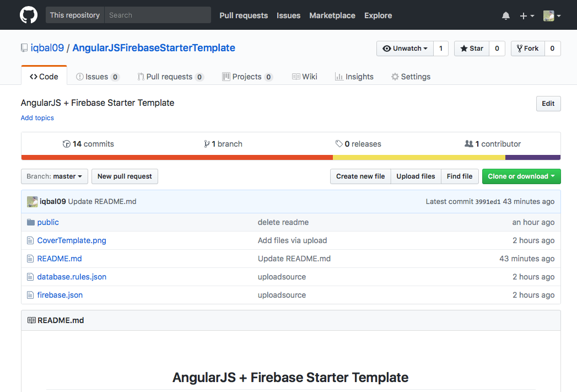Open the CoverTemplate.png file
This screenshot has height=392, width=577.
[72, 240]
